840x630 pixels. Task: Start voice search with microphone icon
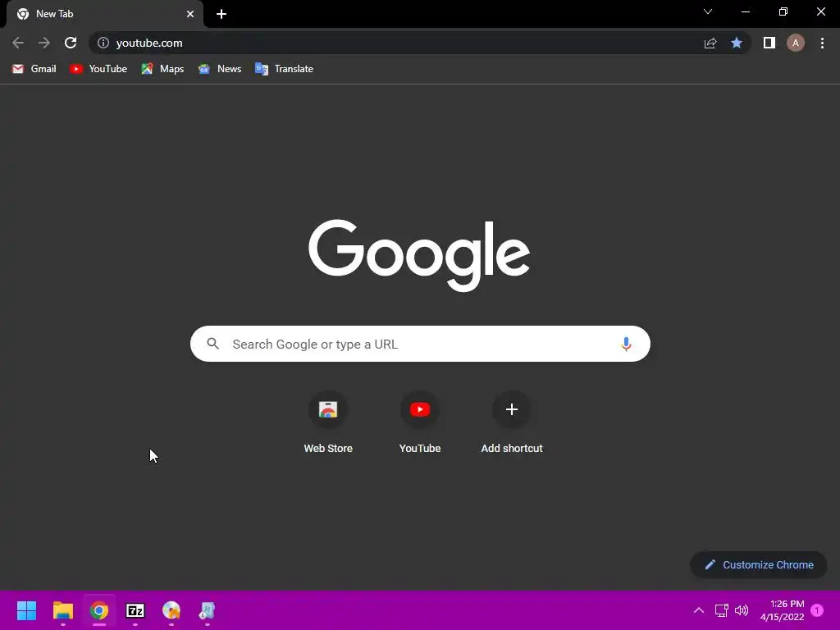tap(626, 344)
